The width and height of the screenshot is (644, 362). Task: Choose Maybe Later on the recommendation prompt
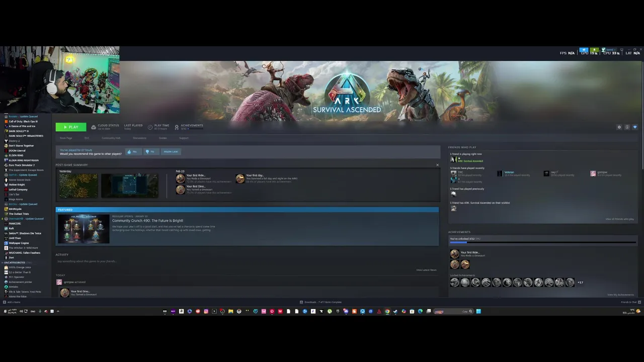(171, 151)
